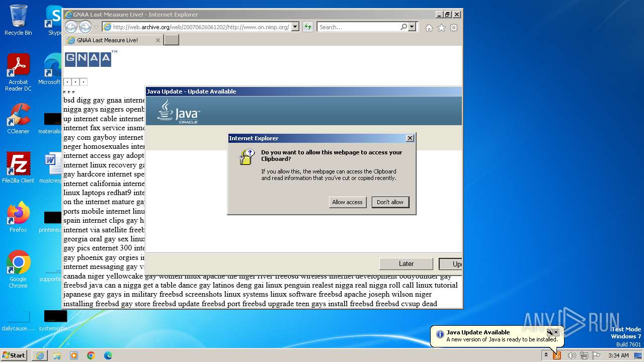Close the GNAA Last Measure Live! tab
The image size is (644, 362).
coord(158,40)
